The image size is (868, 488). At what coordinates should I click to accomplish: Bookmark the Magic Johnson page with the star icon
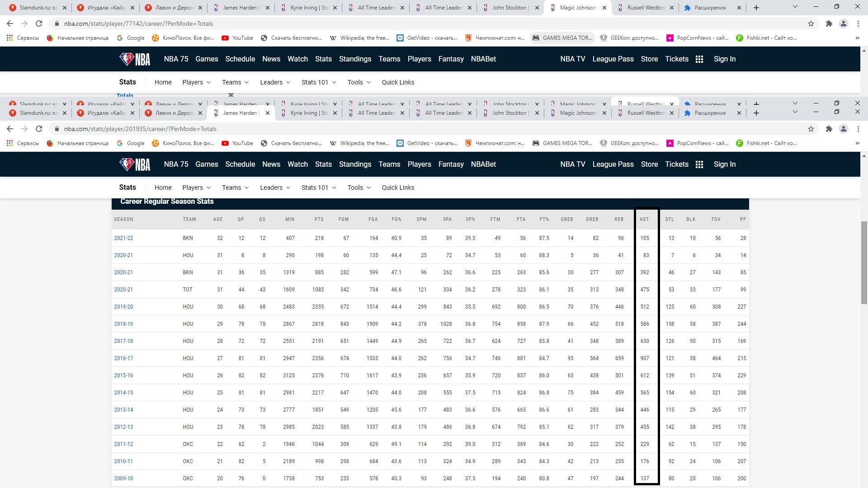(x=811, y=23)
